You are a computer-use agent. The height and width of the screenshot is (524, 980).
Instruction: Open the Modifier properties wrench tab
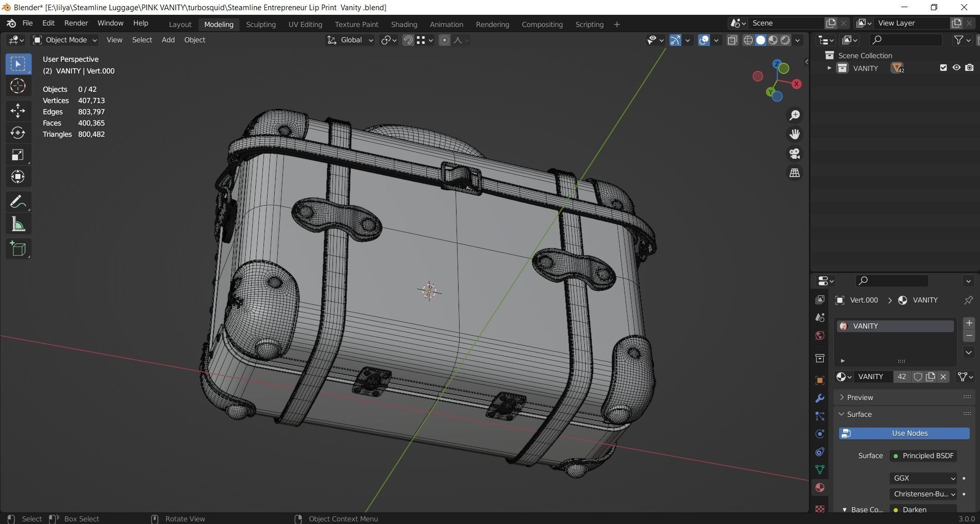point(820,398)
